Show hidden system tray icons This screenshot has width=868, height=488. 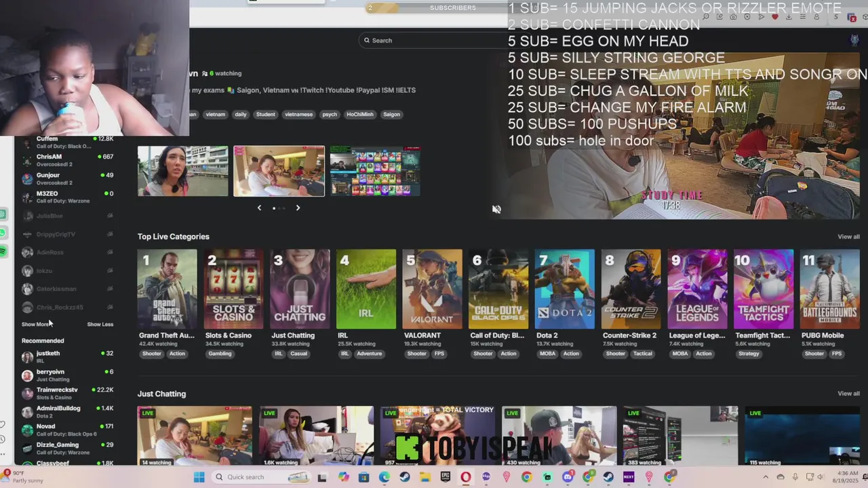766,477
